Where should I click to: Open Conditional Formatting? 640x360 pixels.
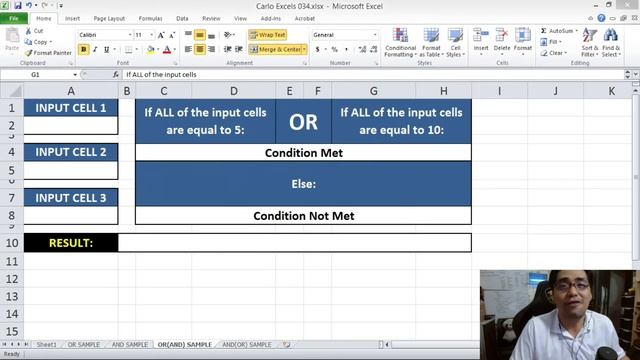coord(400,42)
